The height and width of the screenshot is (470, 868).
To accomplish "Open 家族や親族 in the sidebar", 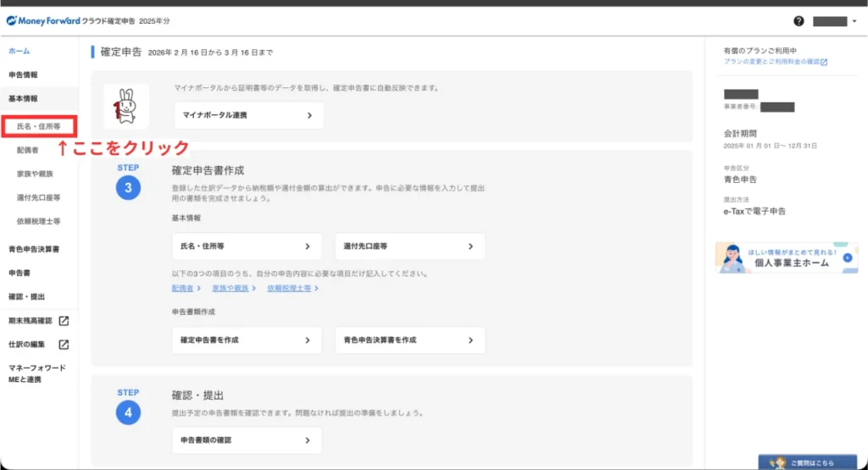I will (x=35, y=174).
